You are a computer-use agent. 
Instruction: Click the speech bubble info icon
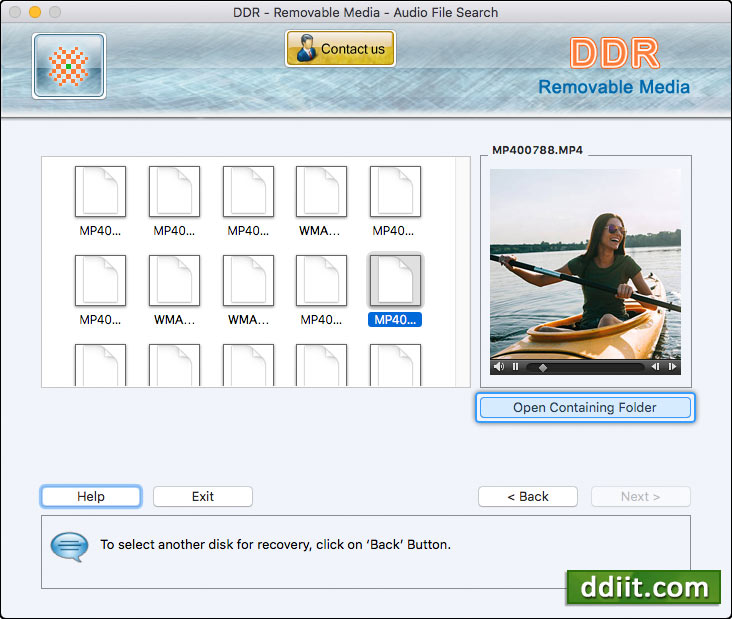pyautogui.click(x=69, y=546)
